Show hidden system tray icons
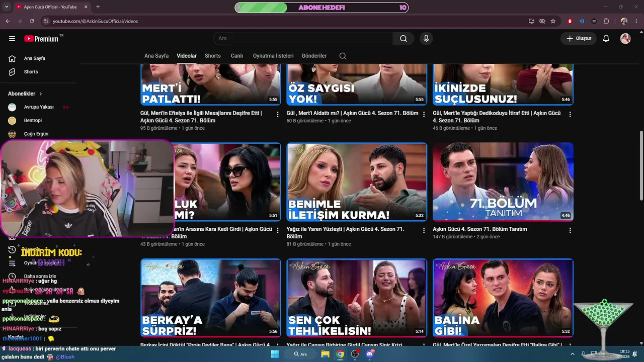The width and height of the screenshot is (644, 362). tap(572, 354)
